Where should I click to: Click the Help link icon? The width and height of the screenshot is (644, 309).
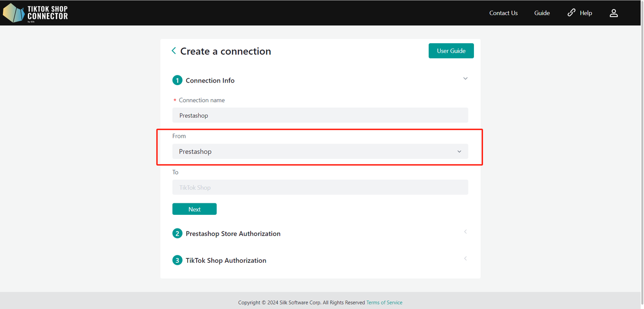[x=572, y=13]
